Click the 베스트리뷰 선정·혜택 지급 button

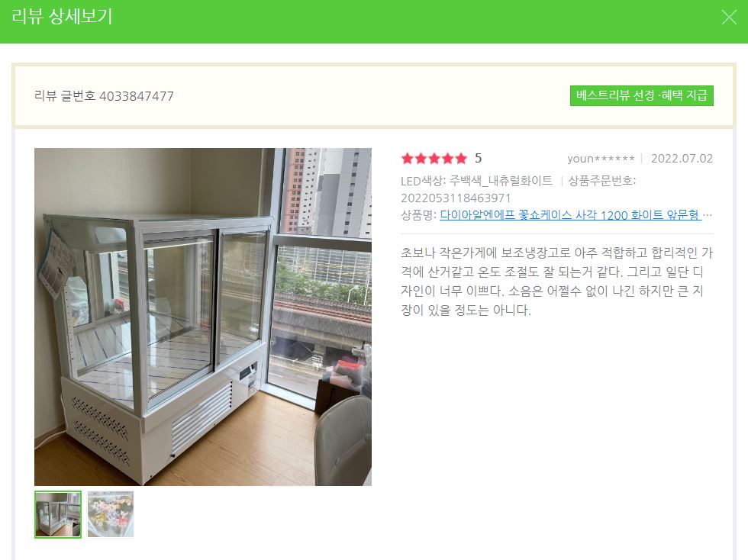click(642, 95)
